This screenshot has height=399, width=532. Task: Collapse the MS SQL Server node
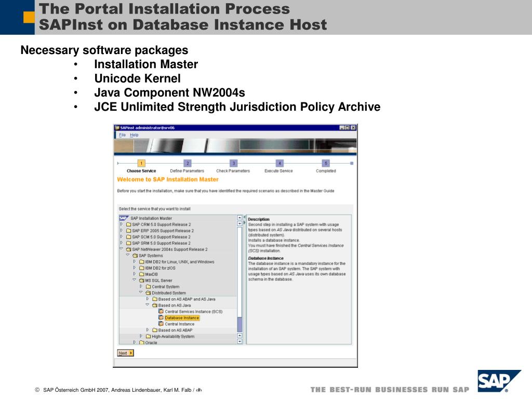click(135, 280)
